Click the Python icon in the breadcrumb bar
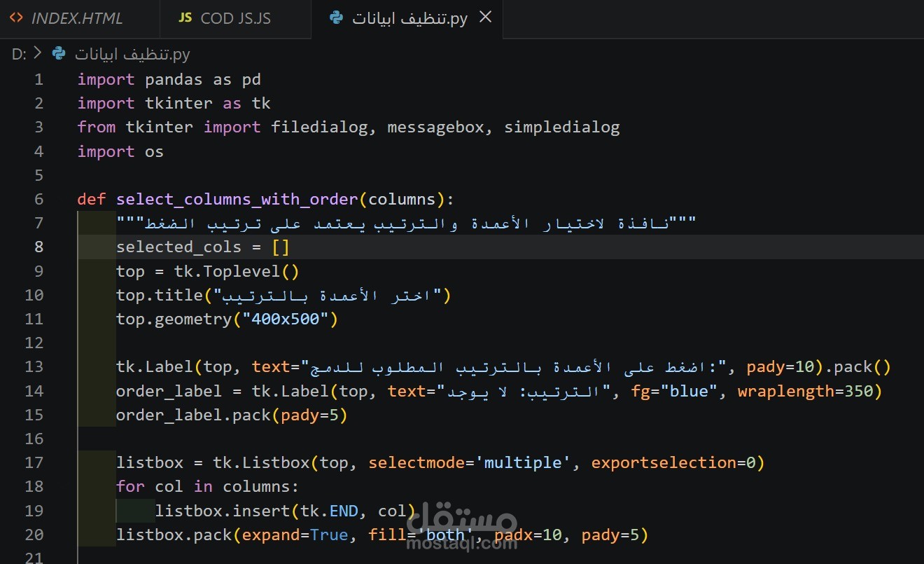Screen dimensions: 924x564 point(59,54)
